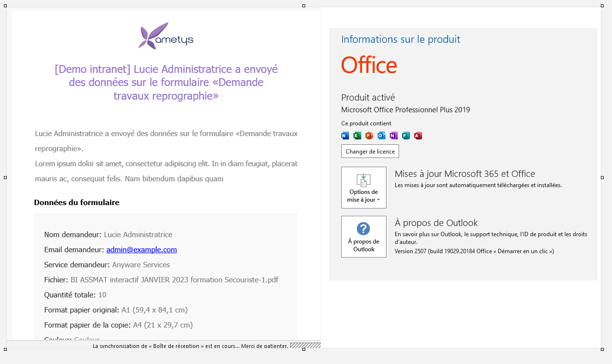Click the purple '[Demo intranet]' email title

point(166,83)
